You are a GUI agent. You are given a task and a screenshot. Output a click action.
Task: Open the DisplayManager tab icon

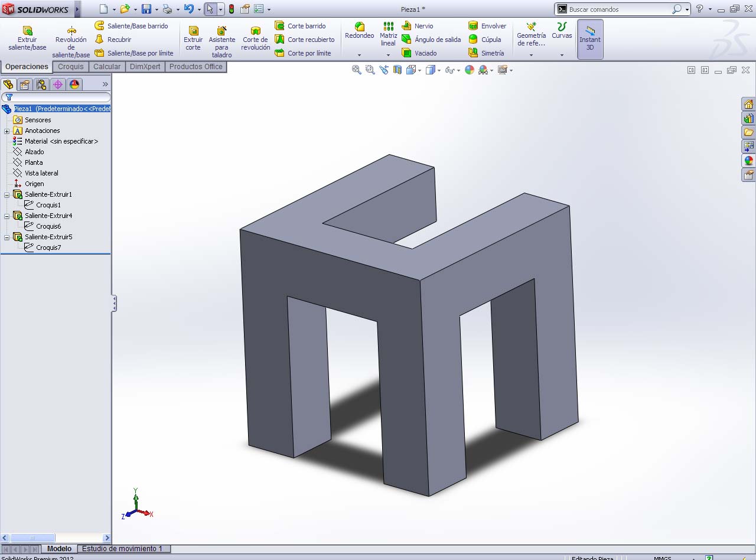click(74, 84)
